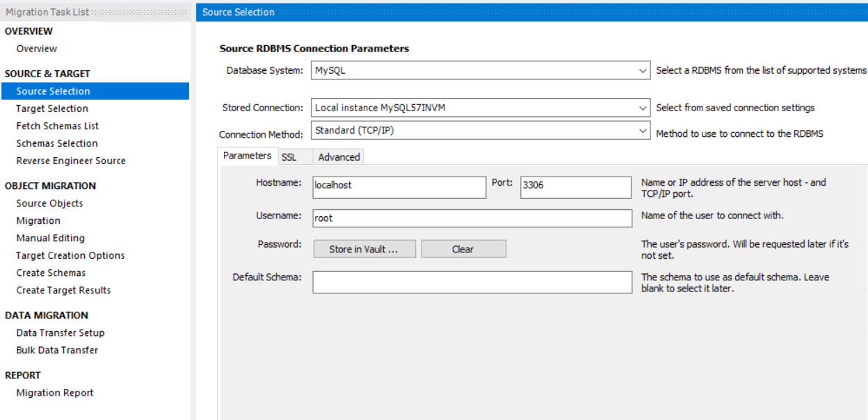Screen dimensions: 868x420
Task: Select Target Creation Options step
Action: (x=70, y=255)
